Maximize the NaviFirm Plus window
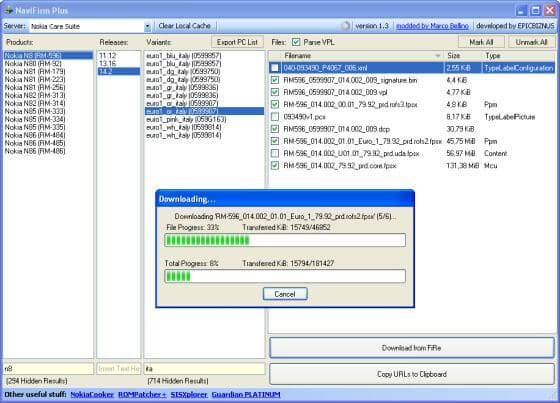 (x=535, y=10)
